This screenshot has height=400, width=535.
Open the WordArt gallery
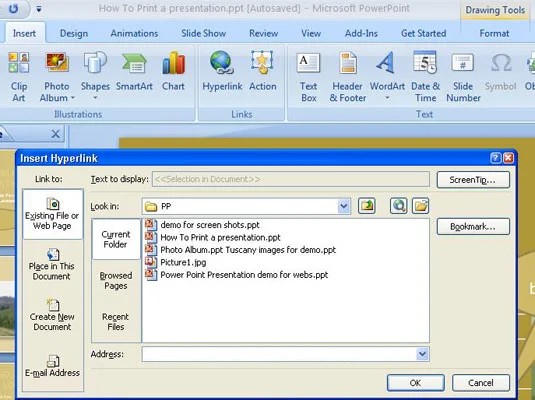[387, 77]
